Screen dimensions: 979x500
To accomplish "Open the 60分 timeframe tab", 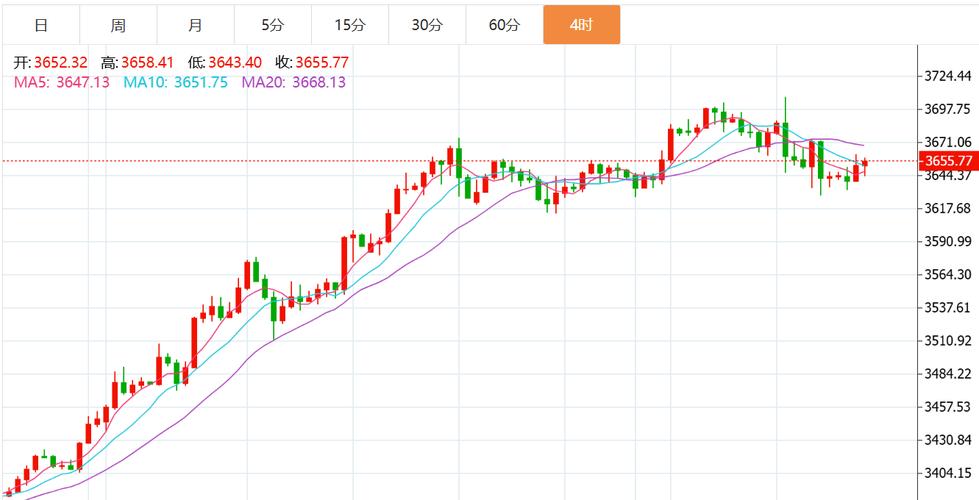I will tap(504, 25).
